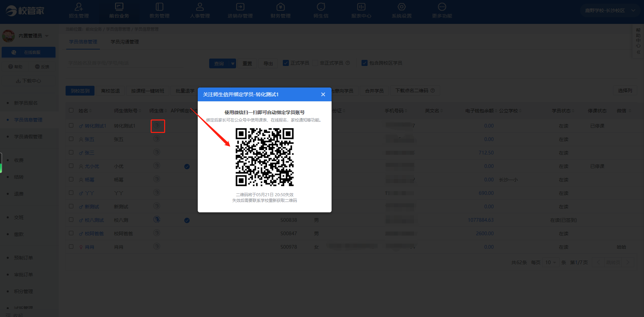Viewport: 644px width, 317px height.
Task: Open the 下载中心 button in sidebar
Action: pyautogui.click(x=29, y=81)
